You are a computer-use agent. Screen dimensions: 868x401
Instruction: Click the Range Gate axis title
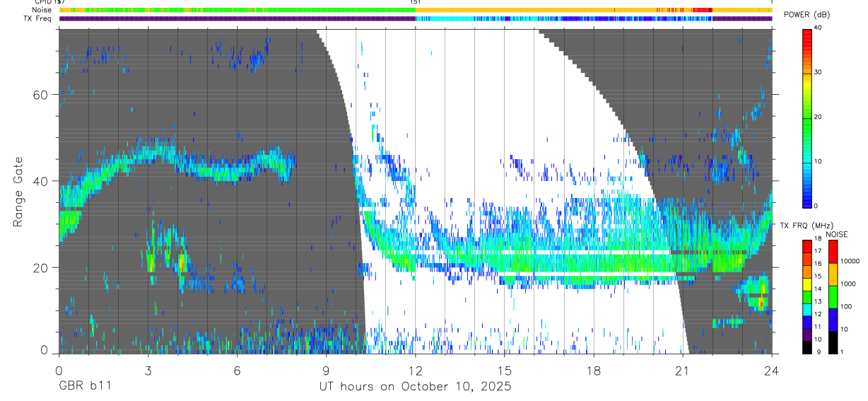pyautogui.click(x=19, y=192)
